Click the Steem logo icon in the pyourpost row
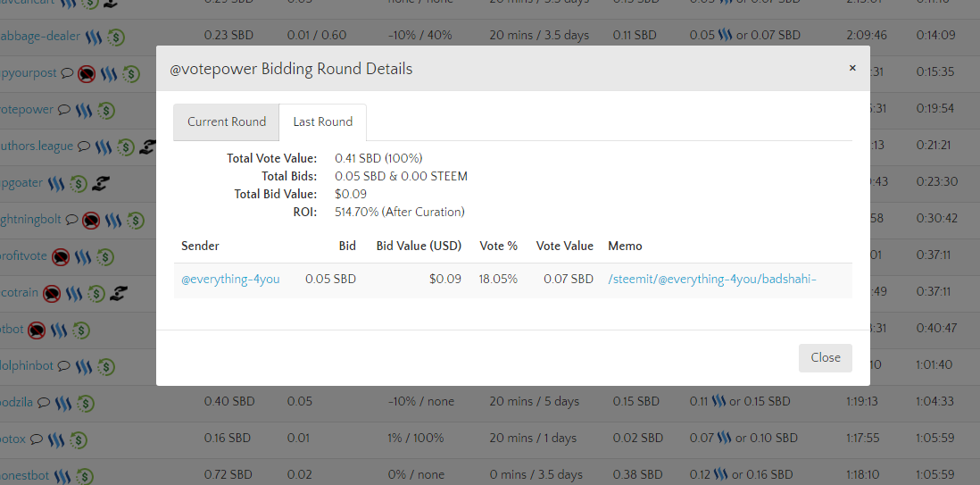The width and height of the screenshot is (980, 485). pos(110,73)
